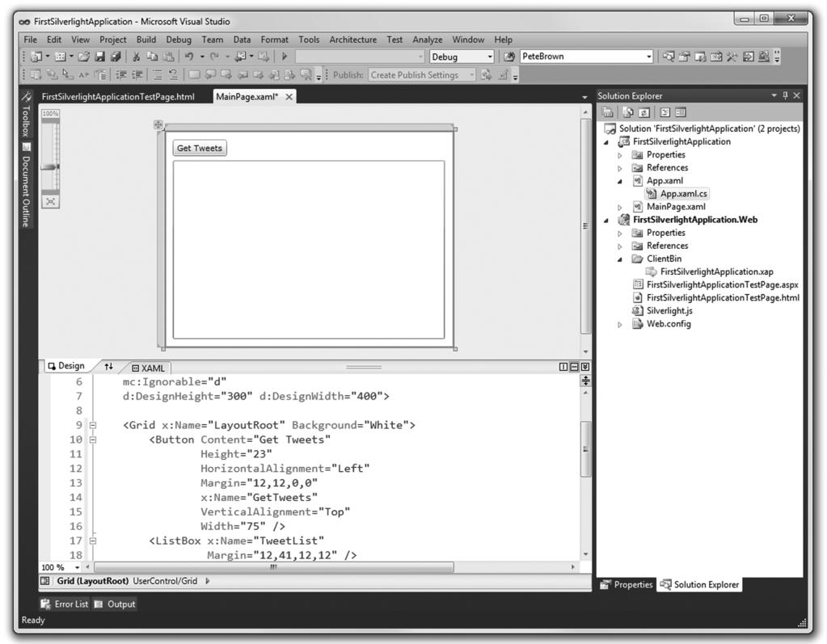827x644 pixels.
Task: Click the Grid (LayoutRoot) breadcrumb
Action: click(x=93, y=581)
